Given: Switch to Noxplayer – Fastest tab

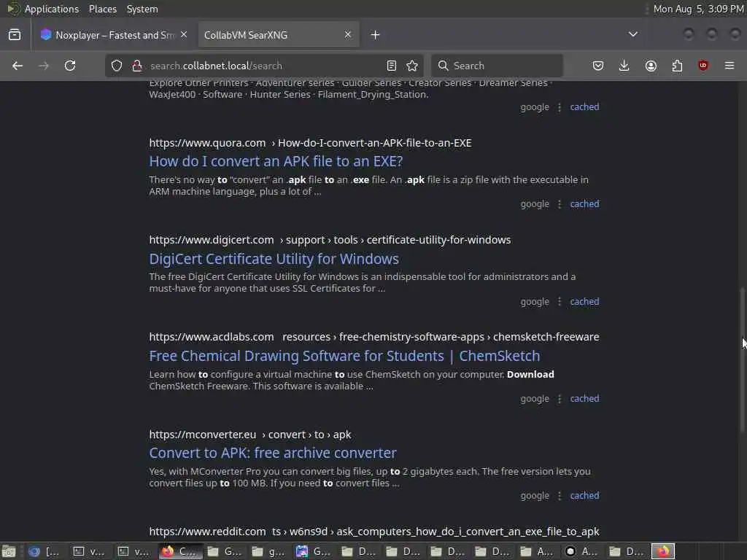Looking at the screenshot, I should [x=114, y=35].
